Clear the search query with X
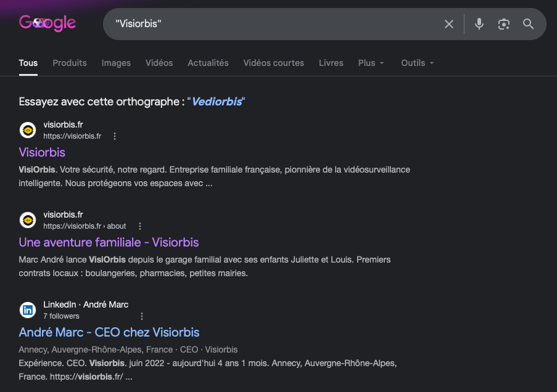This screenshot has width=557, height=392. point(449,24)
